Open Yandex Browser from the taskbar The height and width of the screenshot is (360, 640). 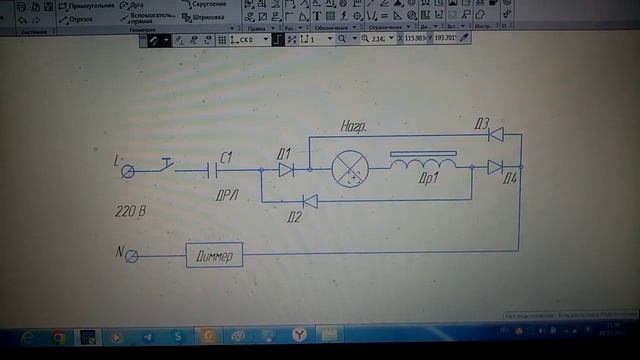(299, 335)
